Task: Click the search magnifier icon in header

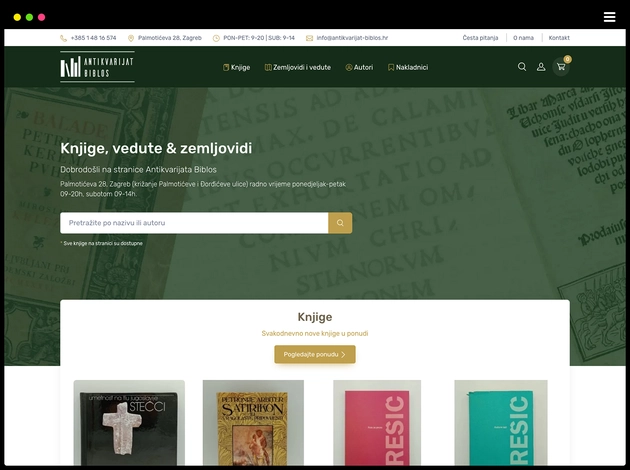Action: tap(521, 67)
